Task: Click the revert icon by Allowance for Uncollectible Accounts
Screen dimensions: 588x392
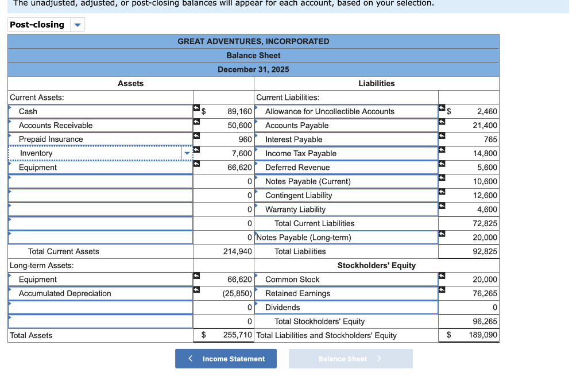Action: coord(441,108)
